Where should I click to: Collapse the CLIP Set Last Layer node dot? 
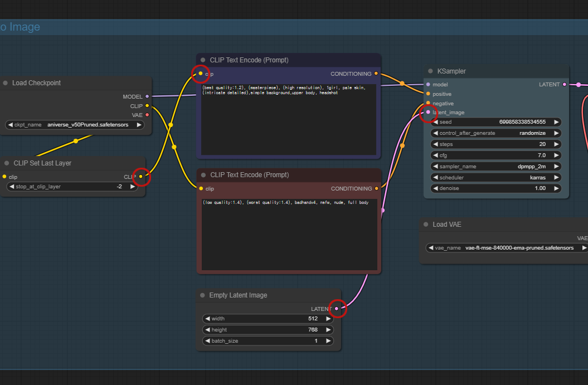(x=7, y=163)
